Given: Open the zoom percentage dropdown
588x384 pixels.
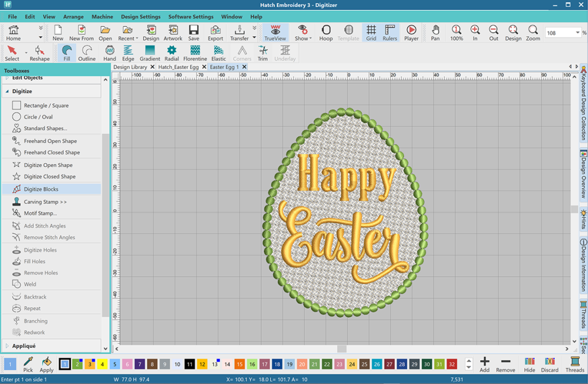Looking at the screenshot, I should 577,33.
